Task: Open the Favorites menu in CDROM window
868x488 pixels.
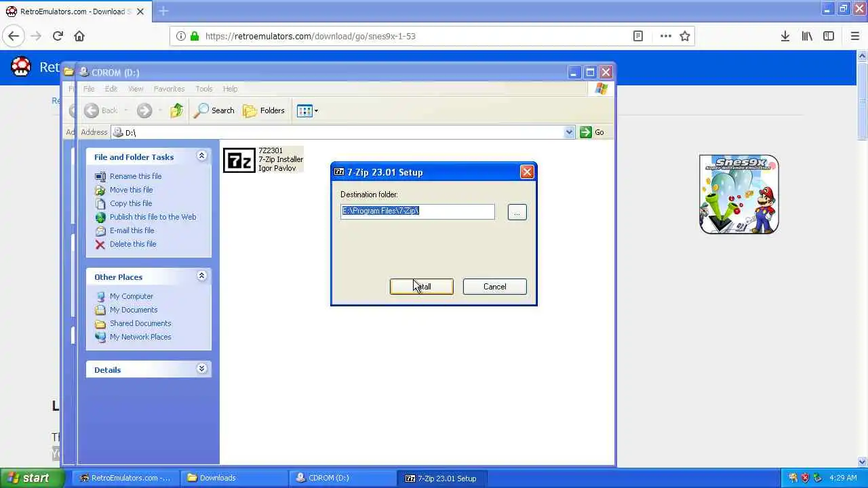Action: click(x=169, y=89)
